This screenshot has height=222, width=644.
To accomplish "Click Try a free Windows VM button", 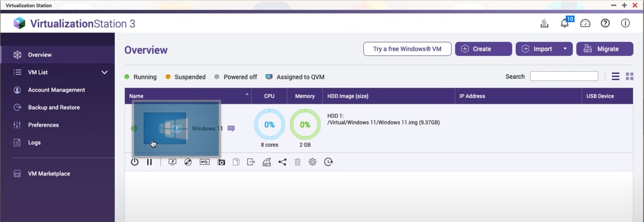I will pyautogui.click(x=407, y=49).
